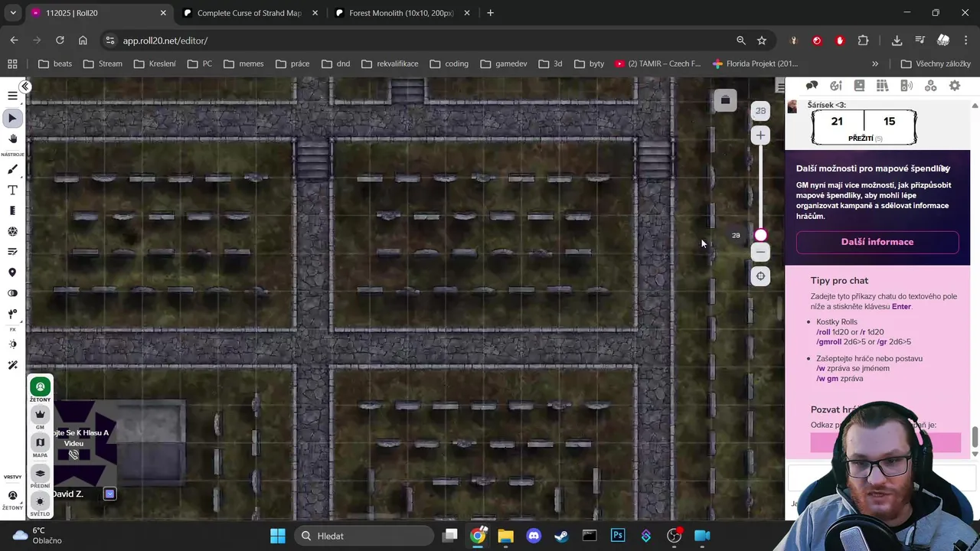Open the Art Library tab
This screenshot has height=551, width=980.
click(836, 86)
